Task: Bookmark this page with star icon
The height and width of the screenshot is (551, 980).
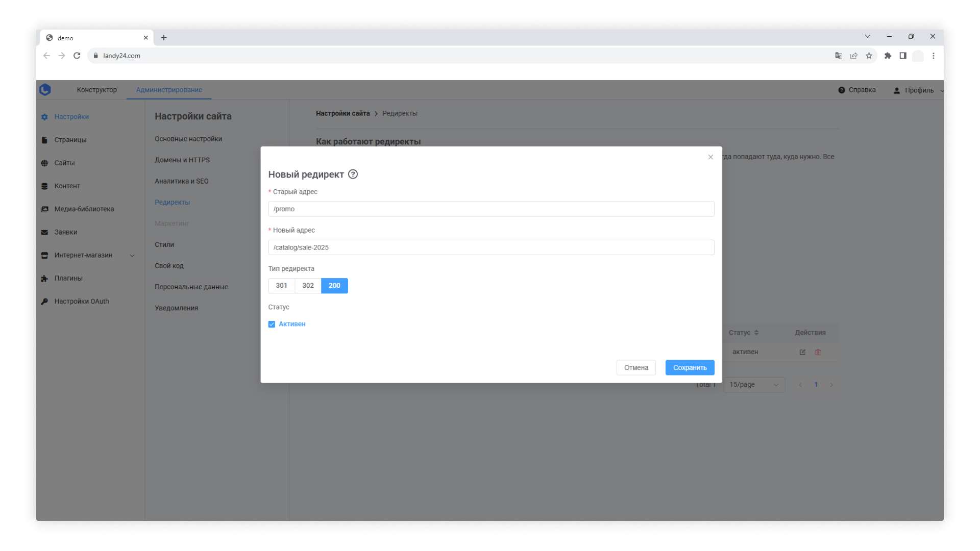Action: click(x=869, y=56)
